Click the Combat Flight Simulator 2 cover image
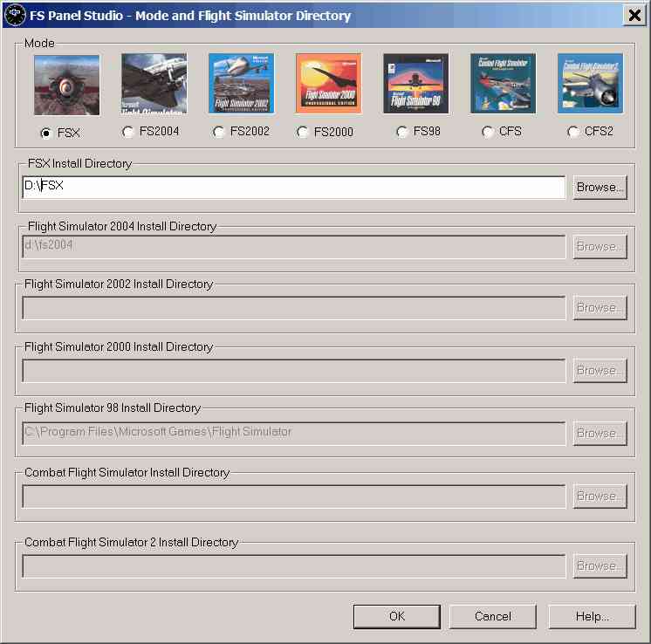 click(x=591, y=84)
